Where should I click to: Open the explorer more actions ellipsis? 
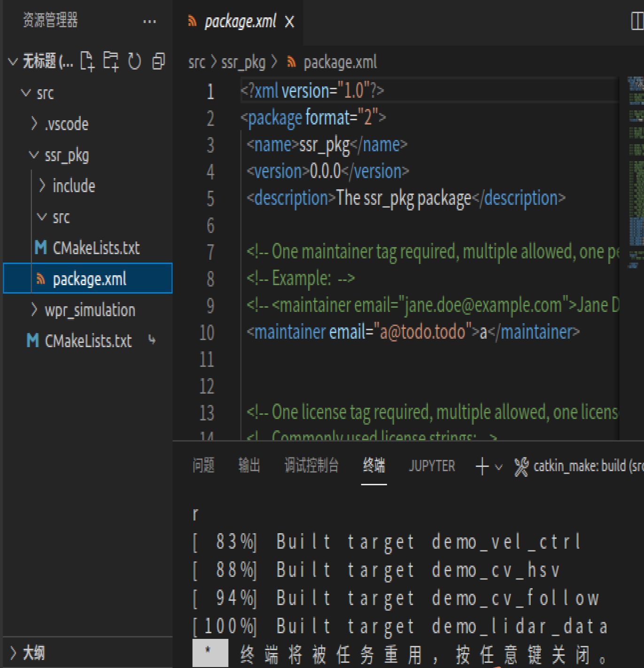click(x=149, y=22)
